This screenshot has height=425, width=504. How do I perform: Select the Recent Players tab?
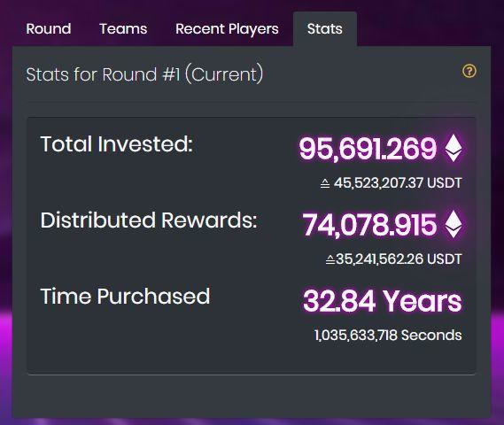click(x=227, y=28)
